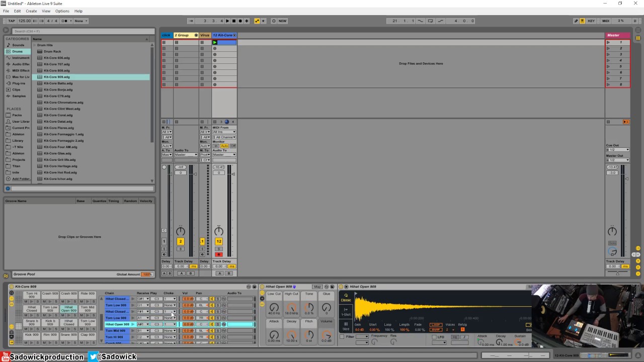
Task: Open the Help menu
Action: click(78, 11)
